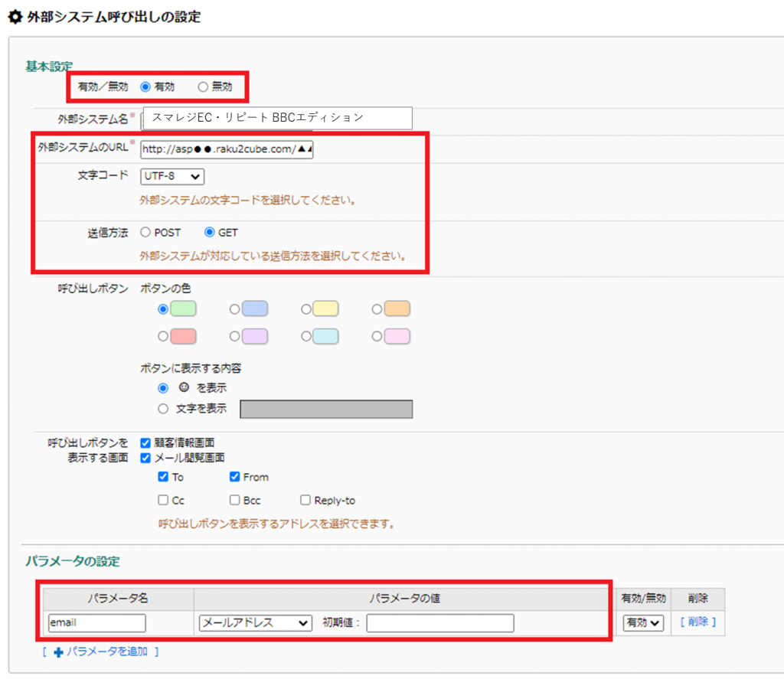This screenshot has width=784, height=679.
Task: Open the 有効 dropdown in the parameter row
Action: (x=643, y=623)
